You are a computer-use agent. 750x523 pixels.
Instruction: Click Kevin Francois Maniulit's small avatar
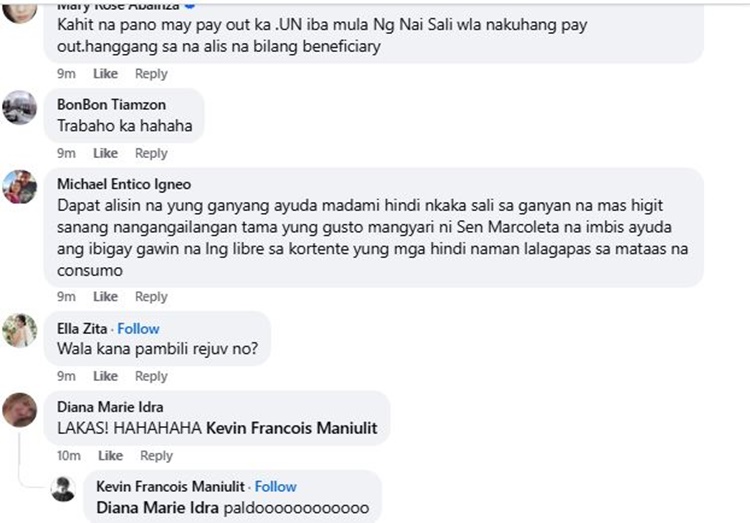pyautogui.click(x=63, y=489)
